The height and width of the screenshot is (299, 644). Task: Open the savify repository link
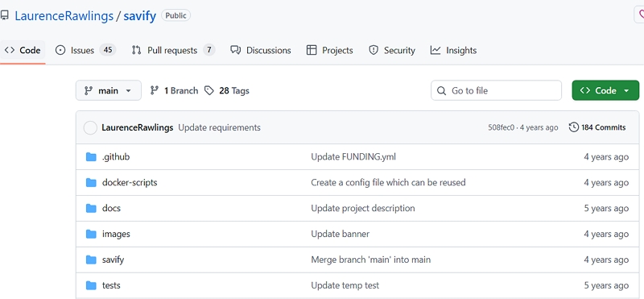139,16
